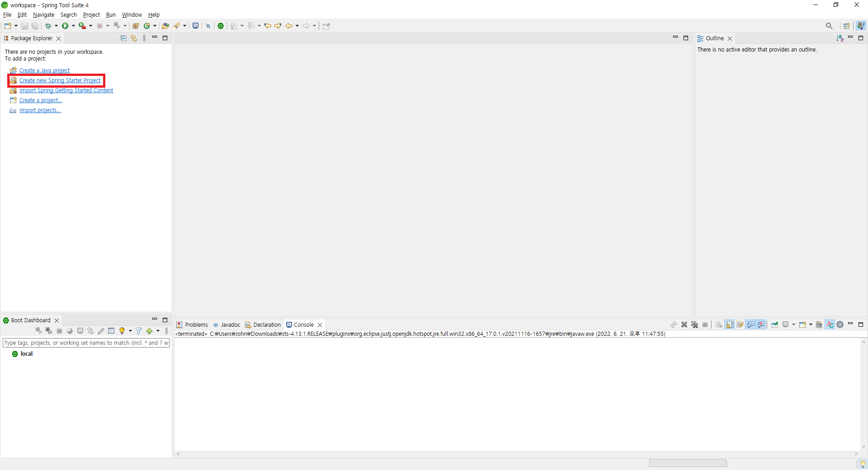Click the green Spring Boot relaunch toolbar icon

pyautogui.click(x=221, y=26)
